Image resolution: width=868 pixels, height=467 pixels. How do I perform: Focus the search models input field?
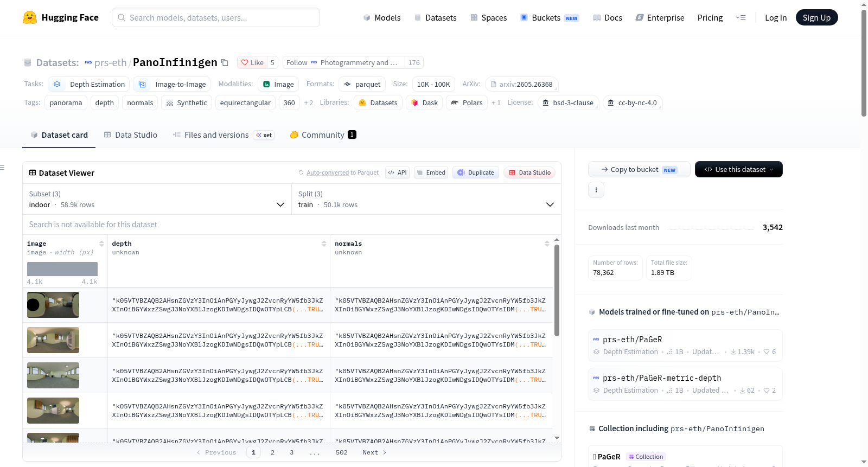[216, 17]
